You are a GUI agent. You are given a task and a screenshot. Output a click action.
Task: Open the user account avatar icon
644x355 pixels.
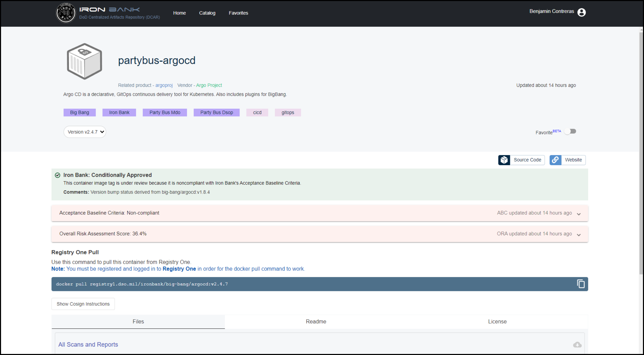coord(582,12)
